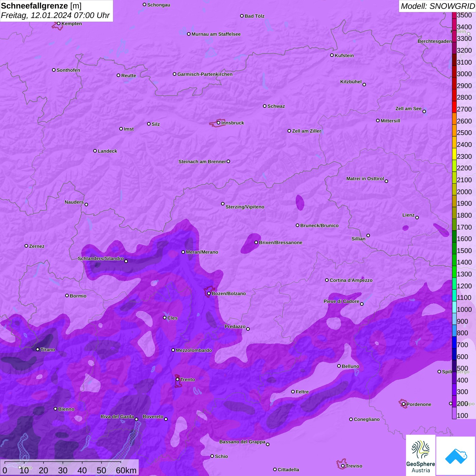Click the Murnau am Staffelsee label
The width and height of the screenshot is (476, 476).
216,34
